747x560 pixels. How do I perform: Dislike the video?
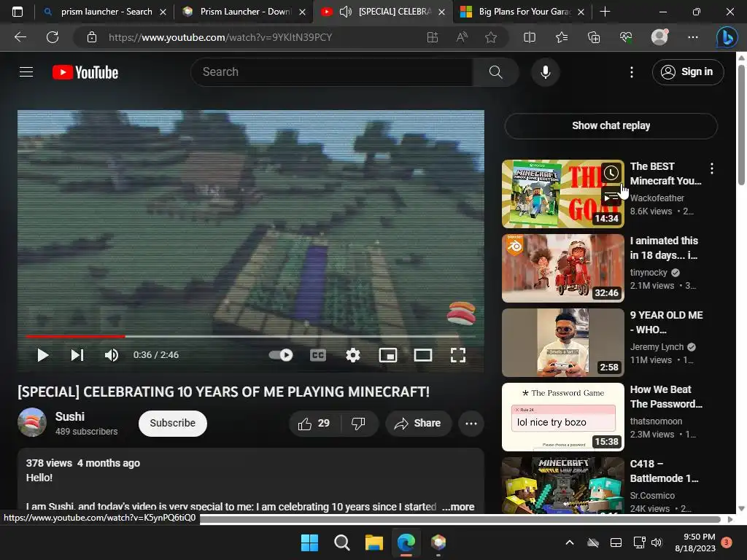pos(359,424)
